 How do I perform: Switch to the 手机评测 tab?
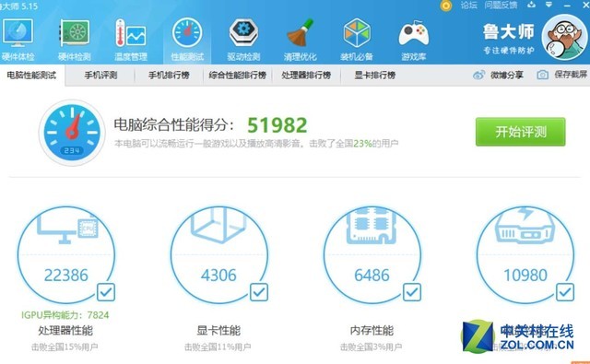[x=100, y=76]
